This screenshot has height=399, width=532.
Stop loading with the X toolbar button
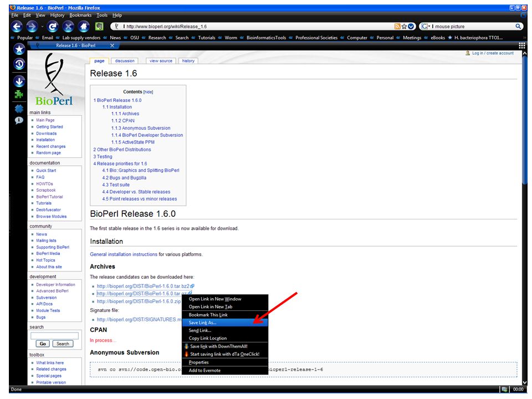[x=68, y=27]
